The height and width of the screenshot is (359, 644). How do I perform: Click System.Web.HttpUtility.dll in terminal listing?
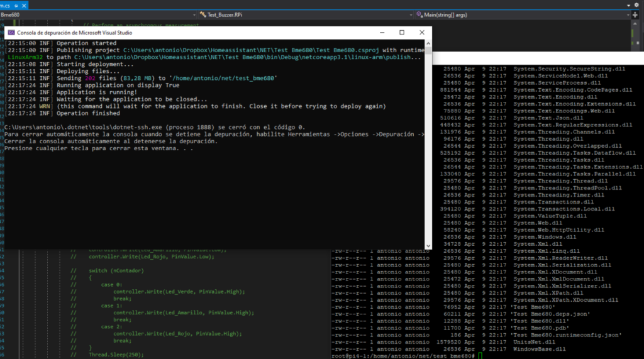click(558, 229)
